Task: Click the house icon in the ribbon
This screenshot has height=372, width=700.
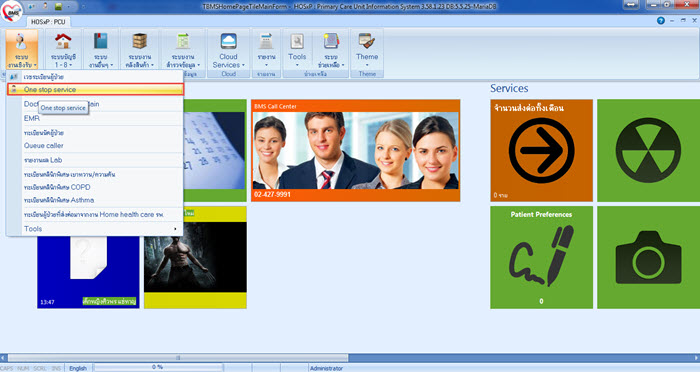Action: point(63,41)
